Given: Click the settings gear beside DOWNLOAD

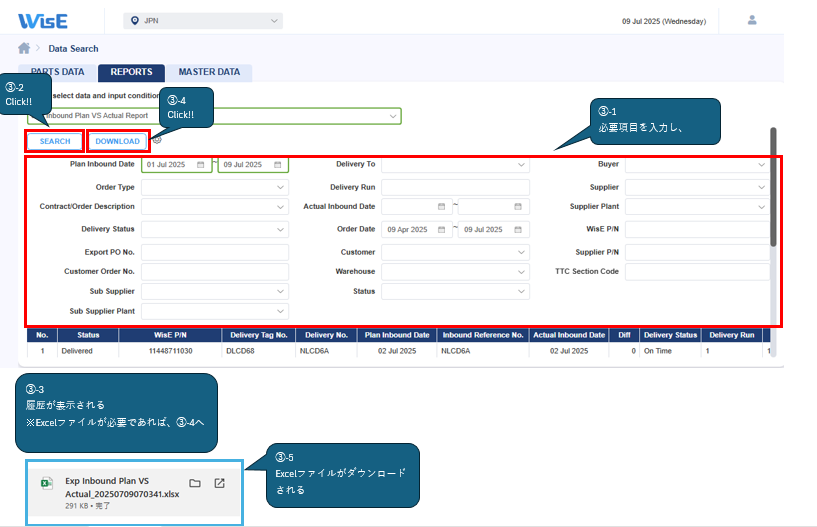Looking at the screenshot, I should click(x=157, y=140).
